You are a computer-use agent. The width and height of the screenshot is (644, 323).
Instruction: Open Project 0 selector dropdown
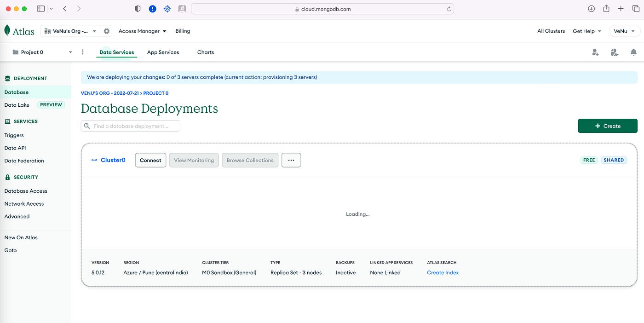coord(42,52)
